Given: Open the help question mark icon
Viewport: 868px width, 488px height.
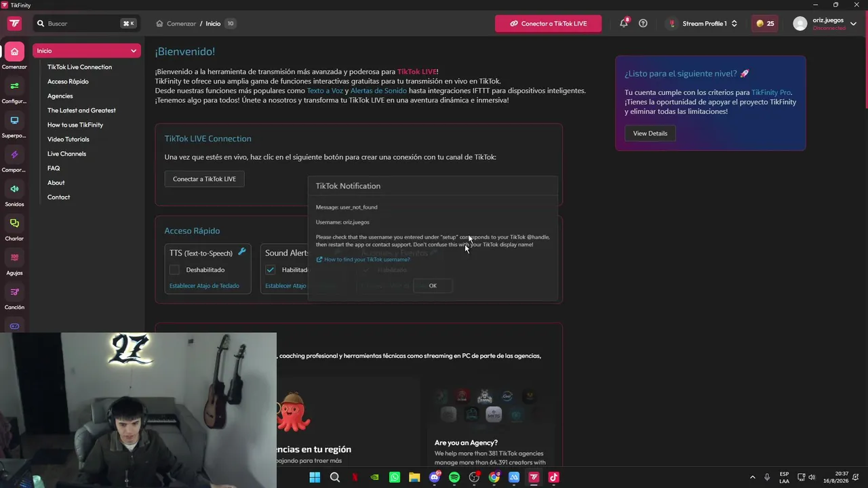Looking at the screenshot, I should click(643, 23).
